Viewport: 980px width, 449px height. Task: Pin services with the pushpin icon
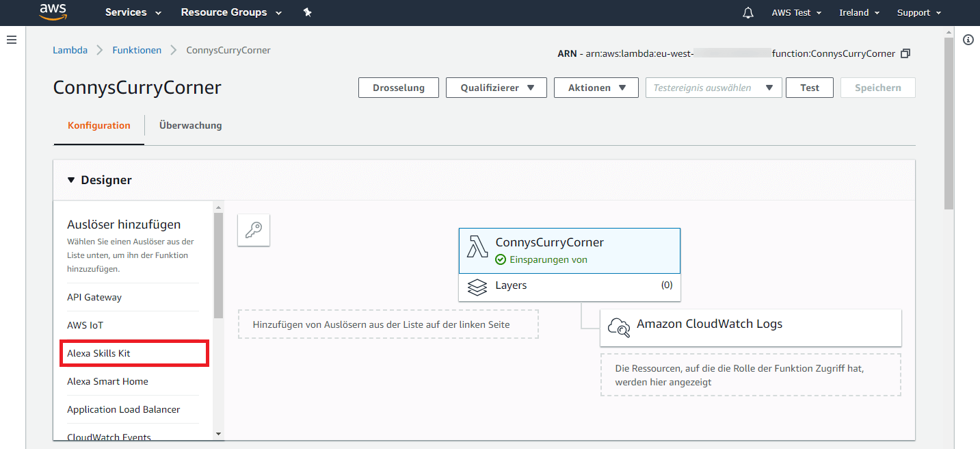308,12
